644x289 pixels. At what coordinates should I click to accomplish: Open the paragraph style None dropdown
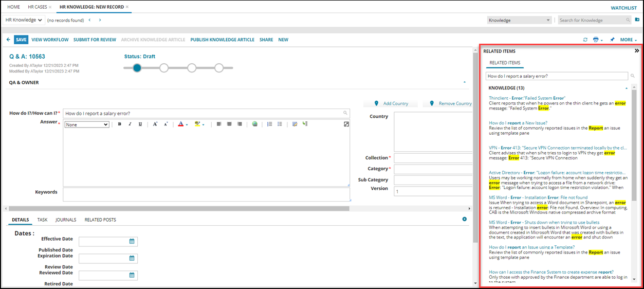coord(87,124)
